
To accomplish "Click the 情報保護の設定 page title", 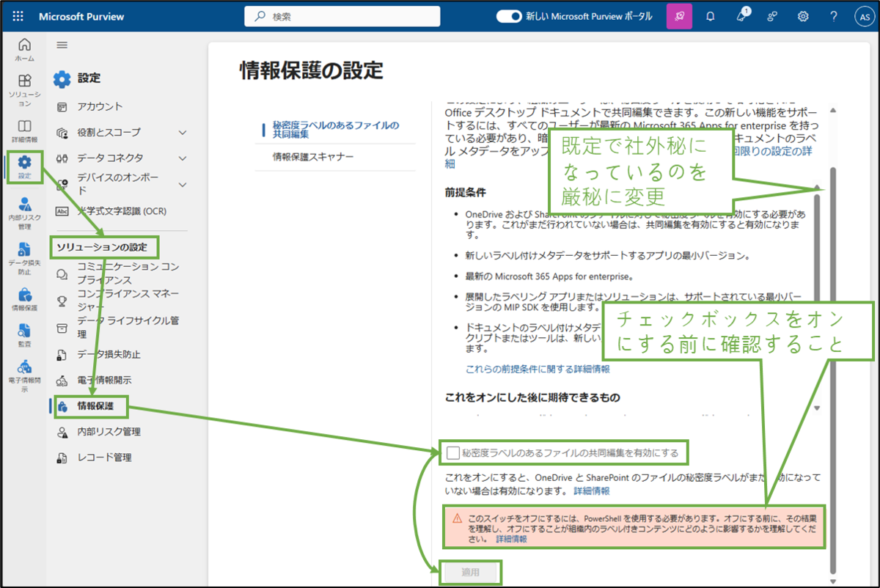I will coord(312,70).
